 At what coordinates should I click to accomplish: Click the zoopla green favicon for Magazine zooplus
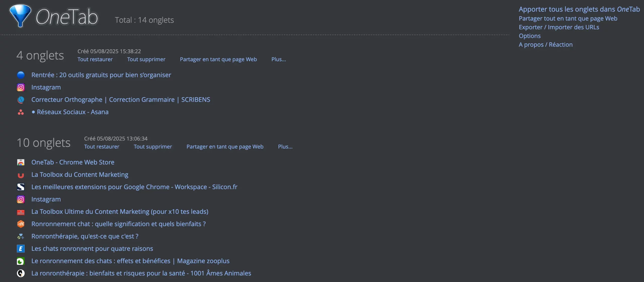(x=21, y=261)
